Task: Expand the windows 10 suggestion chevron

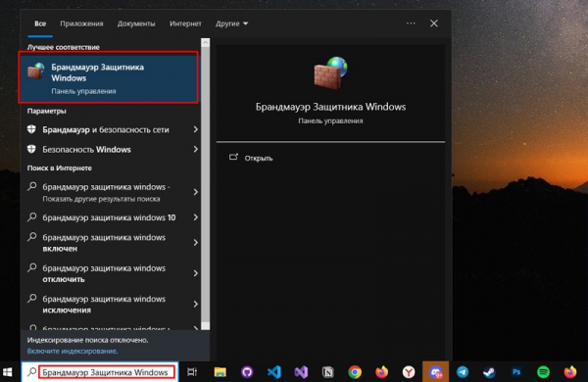Action: [x=195, y=217]
